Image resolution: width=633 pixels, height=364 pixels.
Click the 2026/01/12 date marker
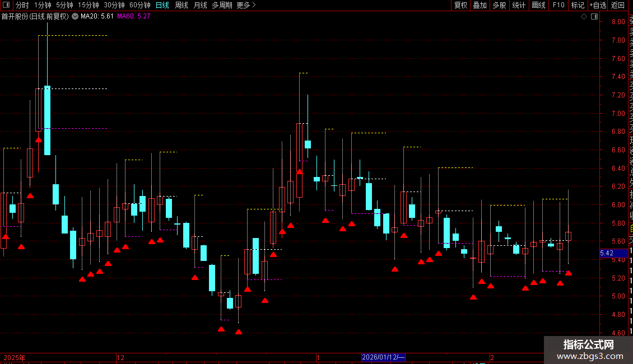(x=383, y=357)
